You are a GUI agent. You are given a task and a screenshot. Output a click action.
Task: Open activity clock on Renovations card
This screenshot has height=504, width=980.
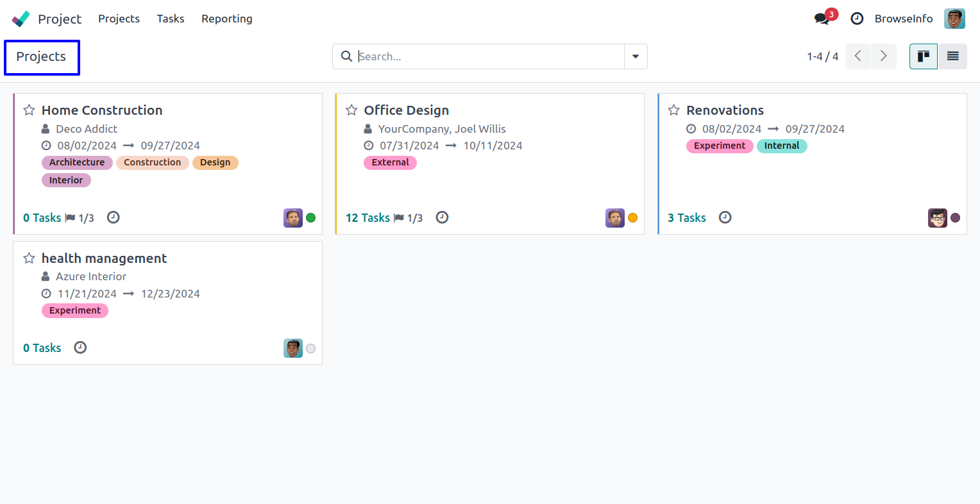[725, 217]
